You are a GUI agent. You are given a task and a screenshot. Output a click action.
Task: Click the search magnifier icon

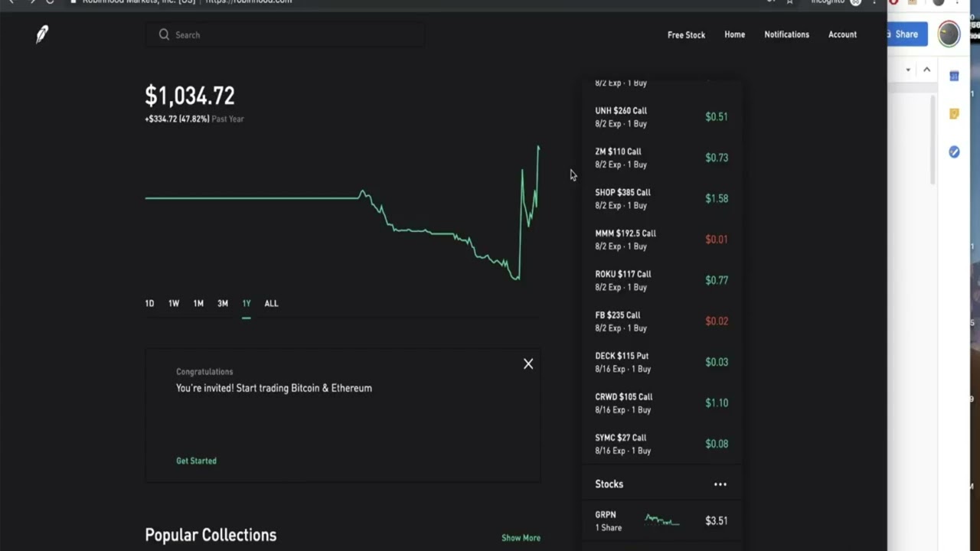(x=164, y=34)
